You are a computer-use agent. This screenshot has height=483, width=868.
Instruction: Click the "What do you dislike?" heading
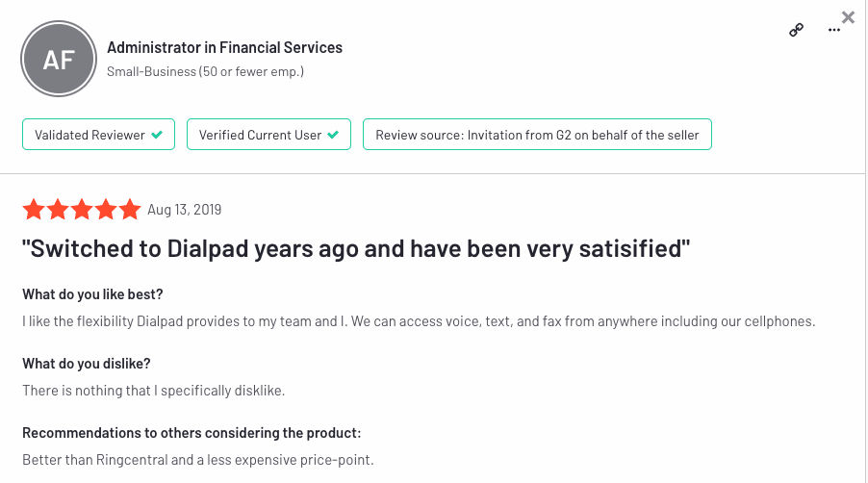[x=87, y=364]
